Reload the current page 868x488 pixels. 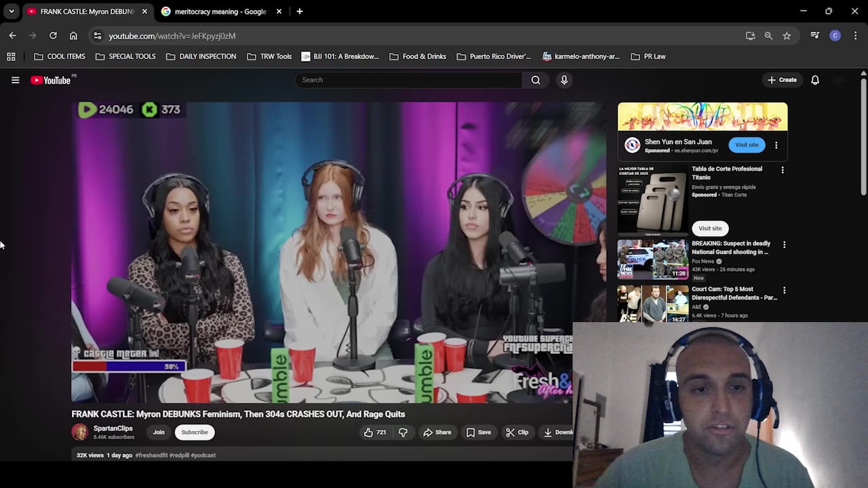pyautogui.click(x=53, y=36)
